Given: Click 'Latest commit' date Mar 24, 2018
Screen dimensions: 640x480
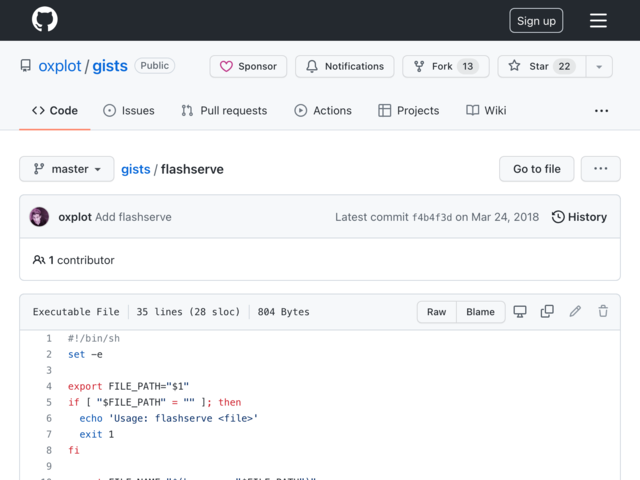Looking at the screenshot, I should pyautogui.click(x=505, y=217).
